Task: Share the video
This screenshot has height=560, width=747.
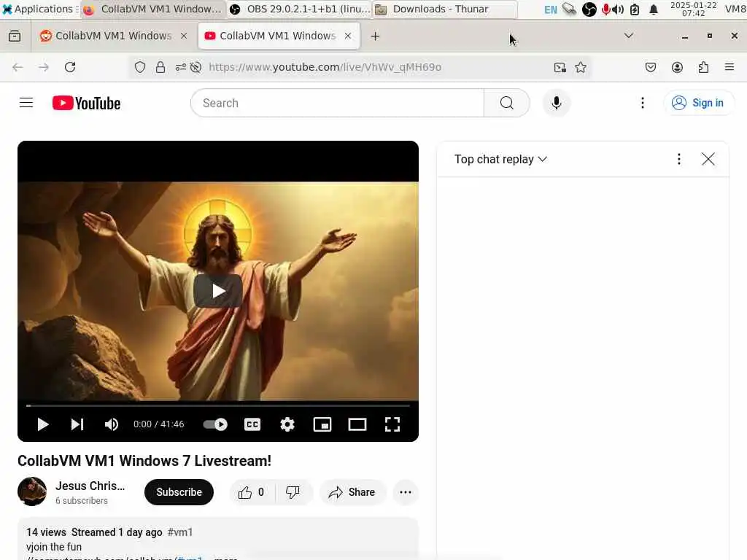Action: (352, 492)
